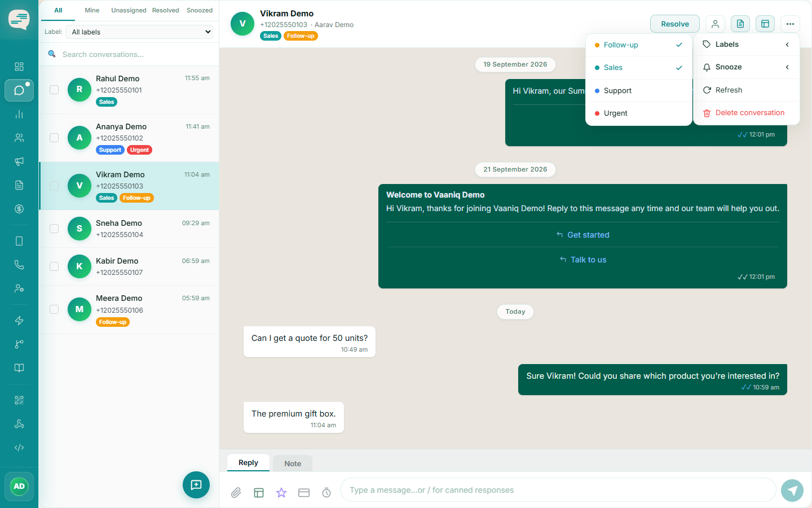Viewport: 812px width, 508px height.
Task: Click the Get started reply button
Action: (x=582, y=235)
